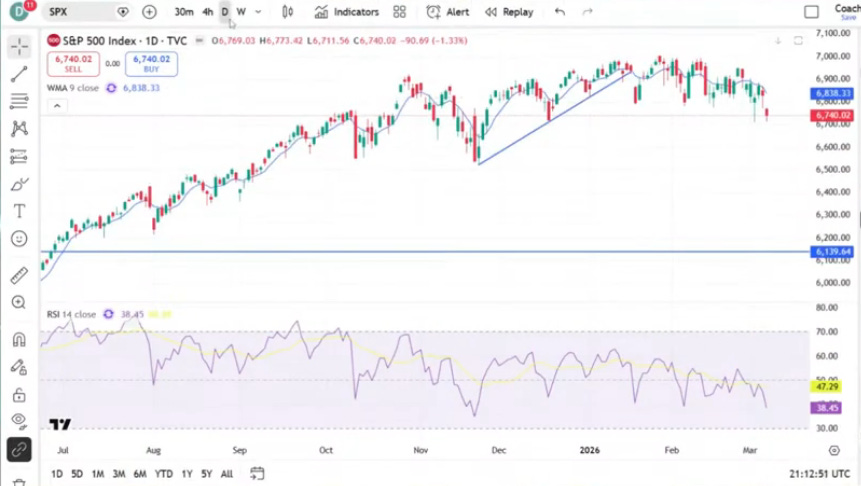Click the TradingView logo on the chart
Screen dimensions: 861x486
(60, 424)
